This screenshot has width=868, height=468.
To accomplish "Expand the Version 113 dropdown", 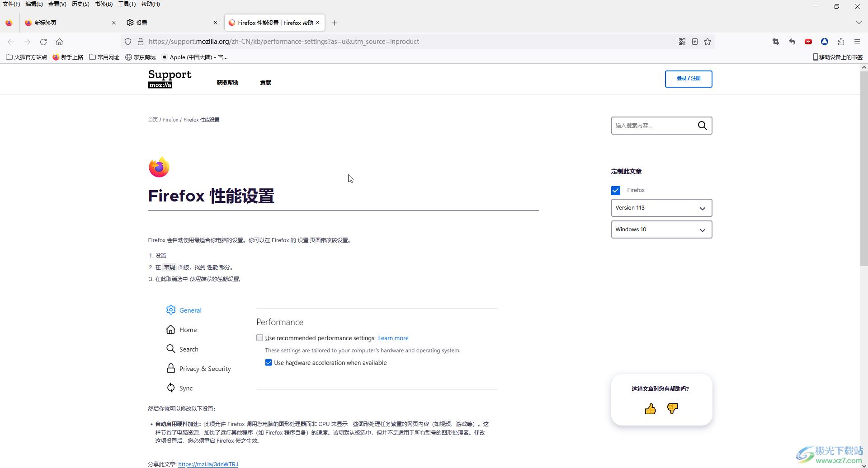I will point(661,208).
